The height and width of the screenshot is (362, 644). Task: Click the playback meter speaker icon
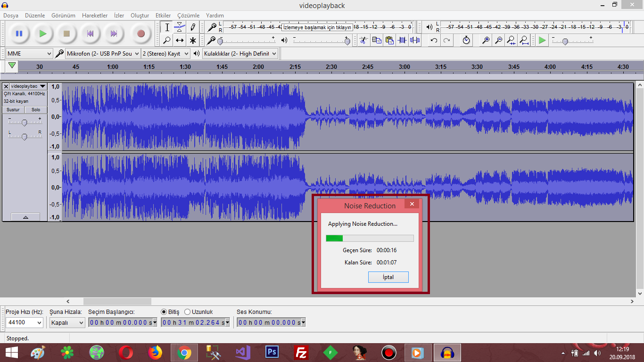pyautogui.click(x=429, y=27)
